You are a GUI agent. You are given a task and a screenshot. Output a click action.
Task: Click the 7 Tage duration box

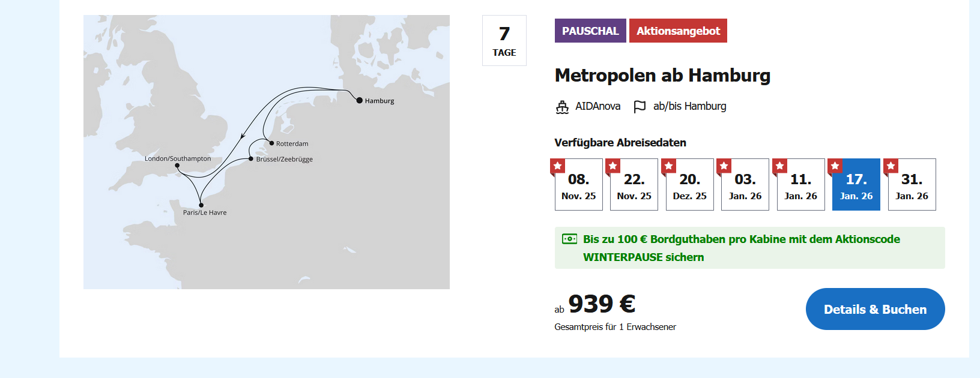[x=504, y=41]
